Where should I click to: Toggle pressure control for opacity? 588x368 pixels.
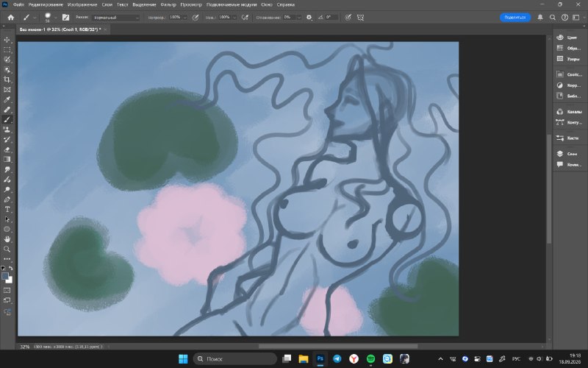[x=196, y=17]
